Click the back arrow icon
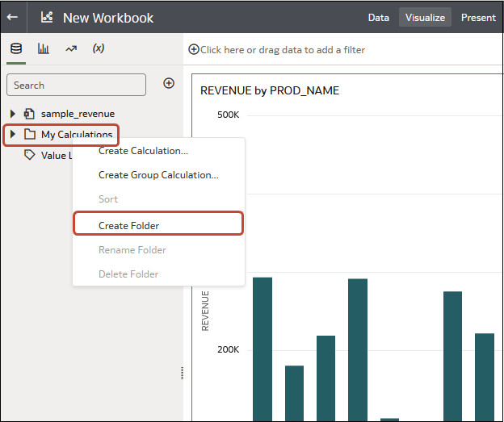 point(12,17)
